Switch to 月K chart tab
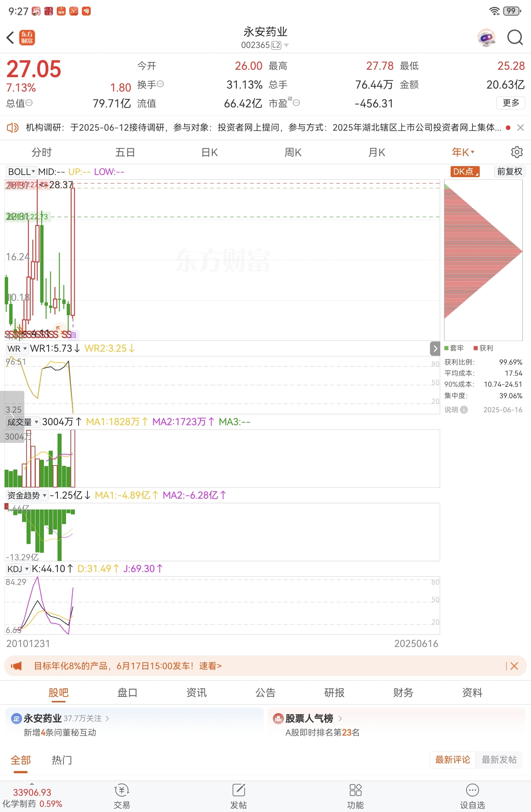This screenshot has width=531, height=812. point(377,152)
